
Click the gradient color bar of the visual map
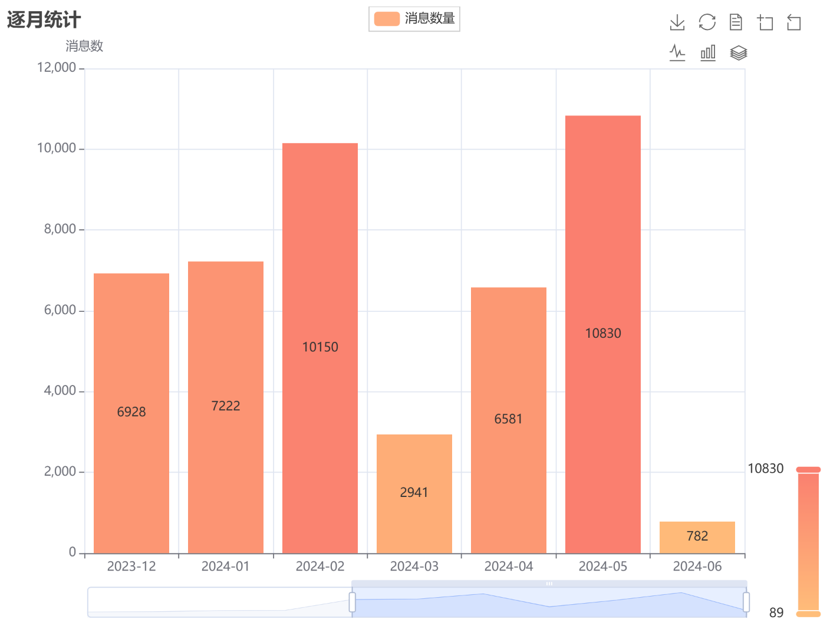808,541
